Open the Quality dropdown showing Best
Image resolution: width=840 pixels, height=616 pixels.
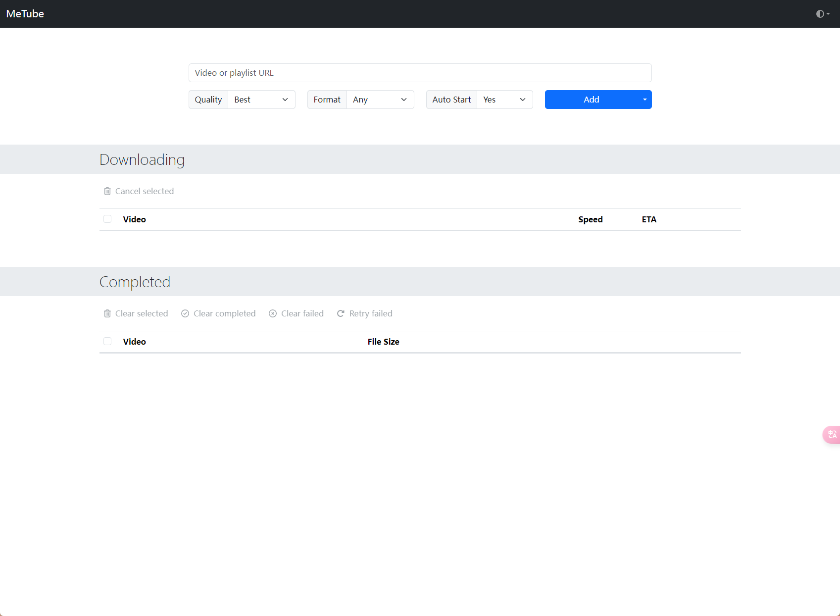click(x=261, y=100)
